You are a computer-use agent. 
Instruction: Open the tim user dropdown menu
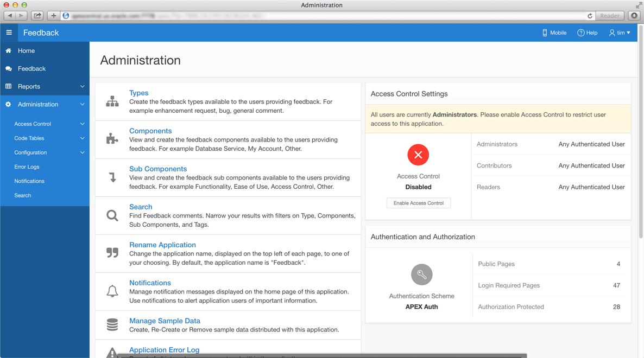click(620, 33)
